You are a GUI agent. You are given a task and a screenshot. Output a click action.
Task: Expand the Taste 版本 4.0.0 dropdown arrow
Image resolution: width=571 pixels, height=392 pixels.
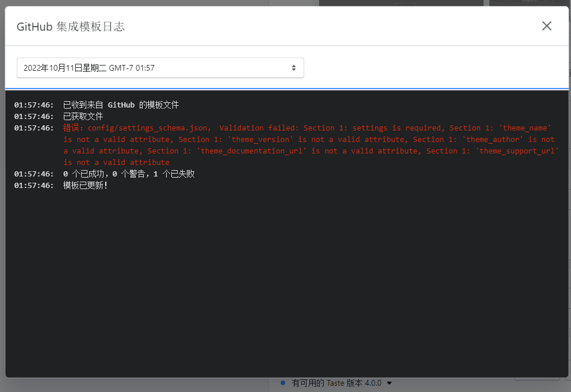point(389,383)
